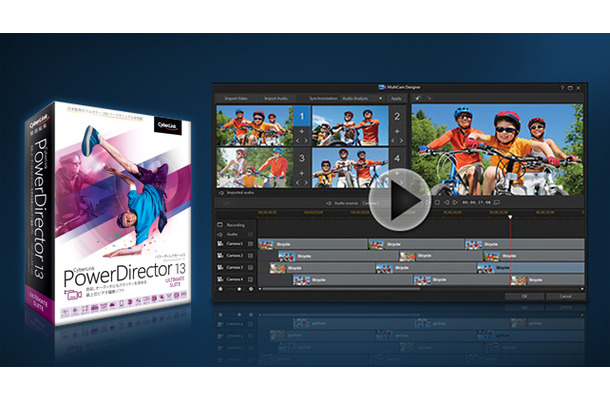Click the plus icon under camera 3
The image size is (610, 400).
coord(301,173)
